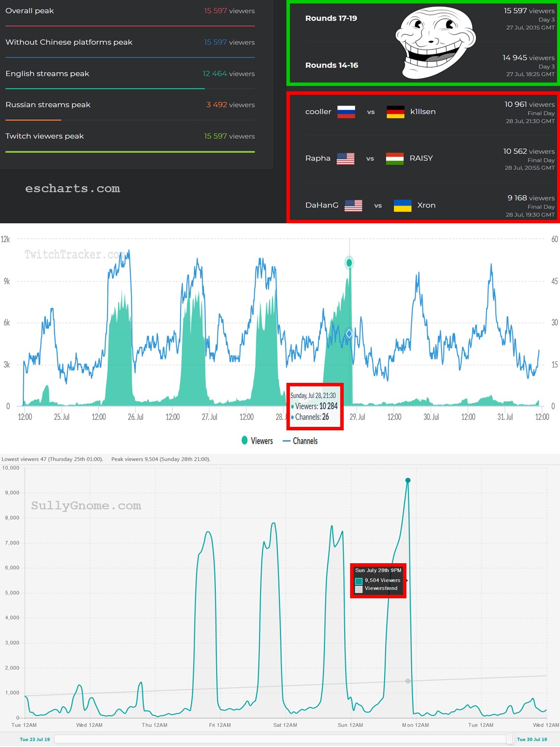Click the Russian streams peak row
This screenshot has width=560, height=747.
pyautogui.click(x=130, y=105)
